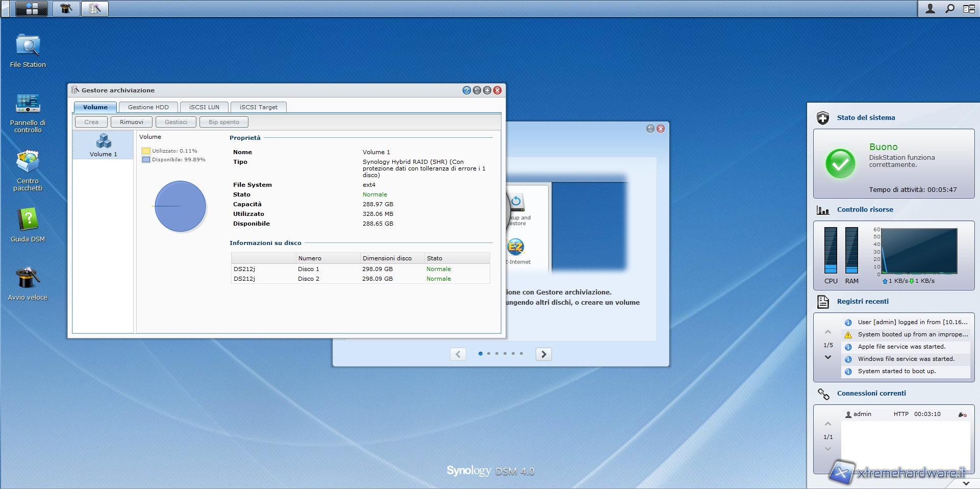
Task: Select the first pagination dot in wizard
Action: click(480, 354)
